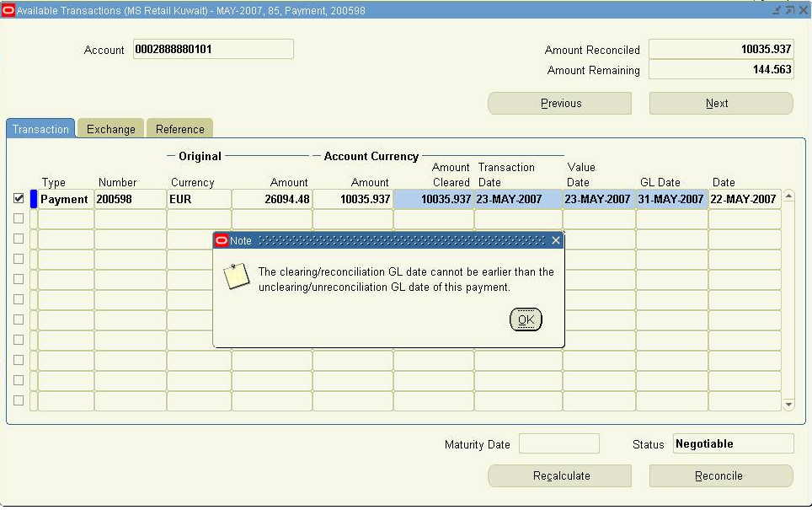Click the Oracle icon in main window title

pos(8,10)
